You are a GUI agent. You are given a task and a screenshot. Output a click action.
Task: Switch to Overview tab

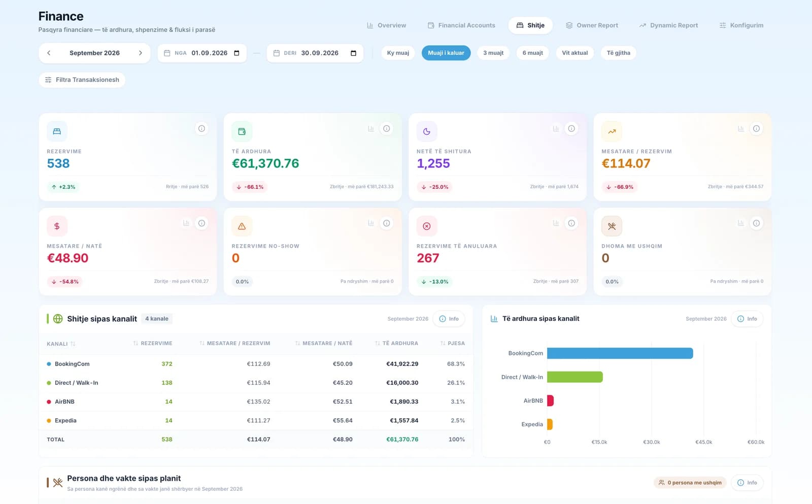pos(387,25)
